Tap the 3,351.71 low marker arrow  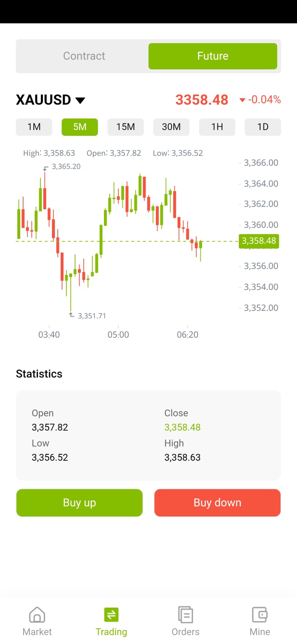pyautogui.click(x=71, y=315)
